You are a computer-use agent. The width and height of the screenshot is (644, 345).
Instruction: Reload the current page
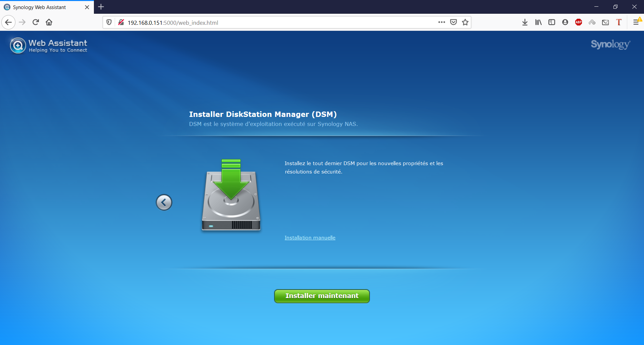(36, 22)
